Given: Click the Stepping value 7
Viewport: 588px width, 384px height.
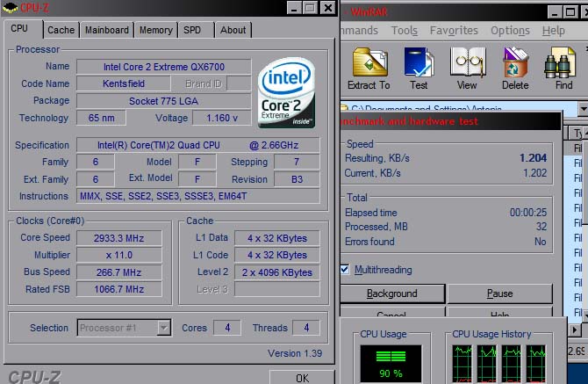Looking at the screenshot, I should coord(297,162).
